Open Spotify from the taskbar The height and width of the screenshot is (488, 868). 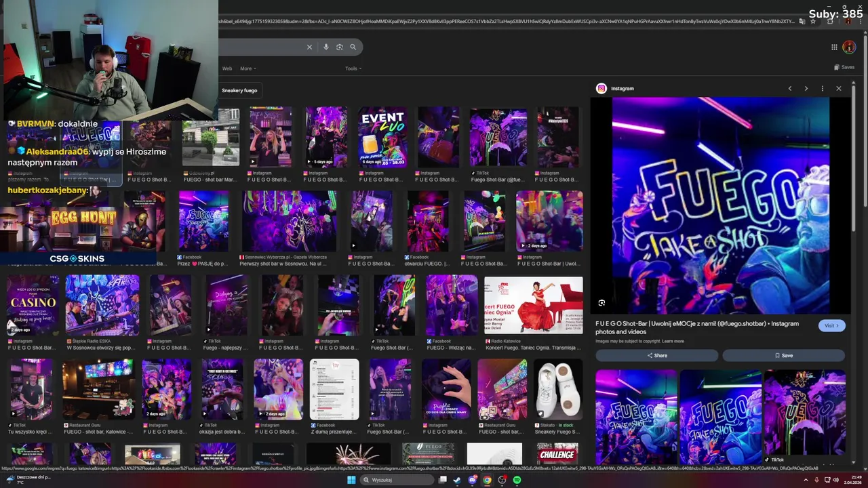tap(517, 480)
